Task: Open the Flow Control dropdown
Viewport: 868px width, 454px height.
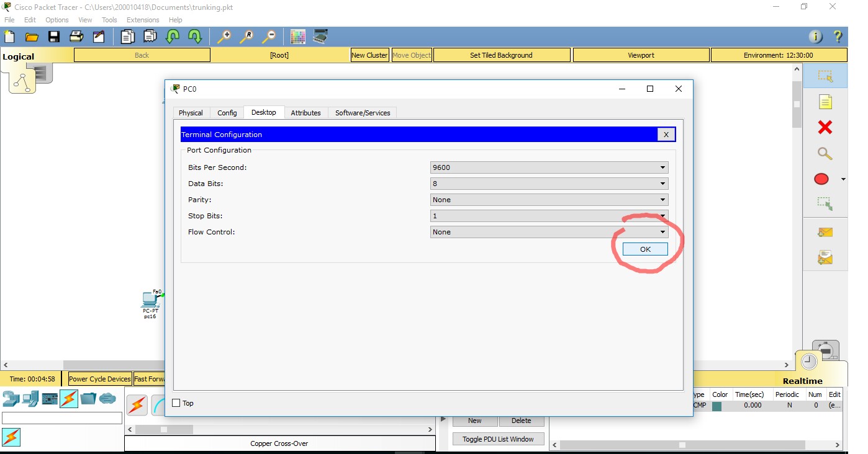Action: click(x=662, y=231)
